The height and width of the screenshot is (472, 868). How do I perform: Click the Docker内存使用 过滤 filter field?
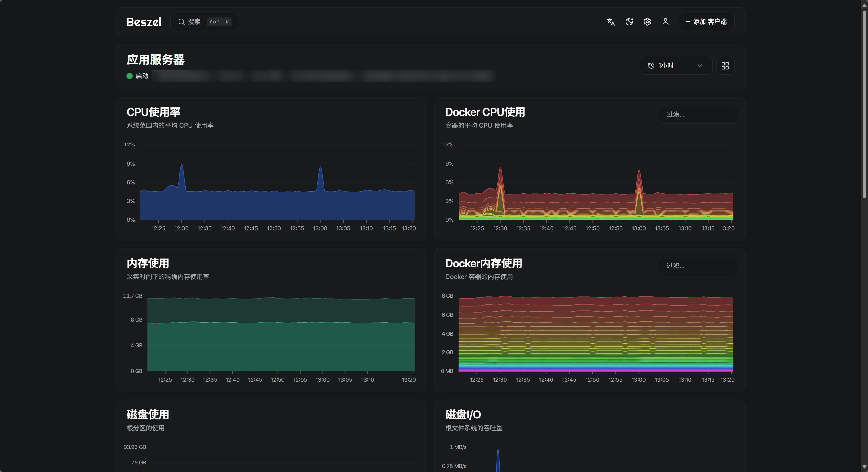[699, 266]
